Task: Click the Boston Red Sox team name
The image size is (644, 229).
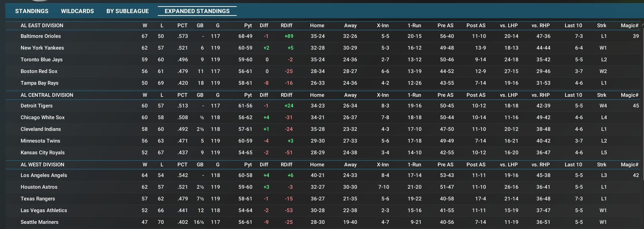Action: click(39, 71)
